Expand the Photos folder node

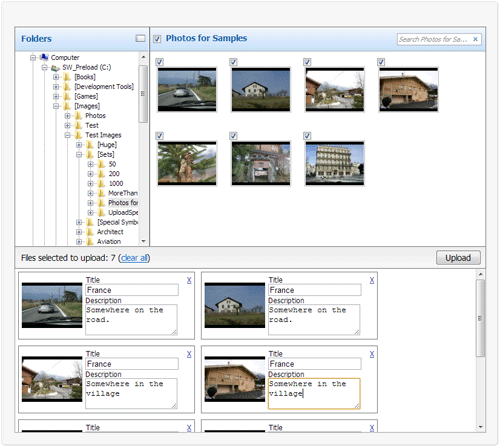click(x=67, y=116)
